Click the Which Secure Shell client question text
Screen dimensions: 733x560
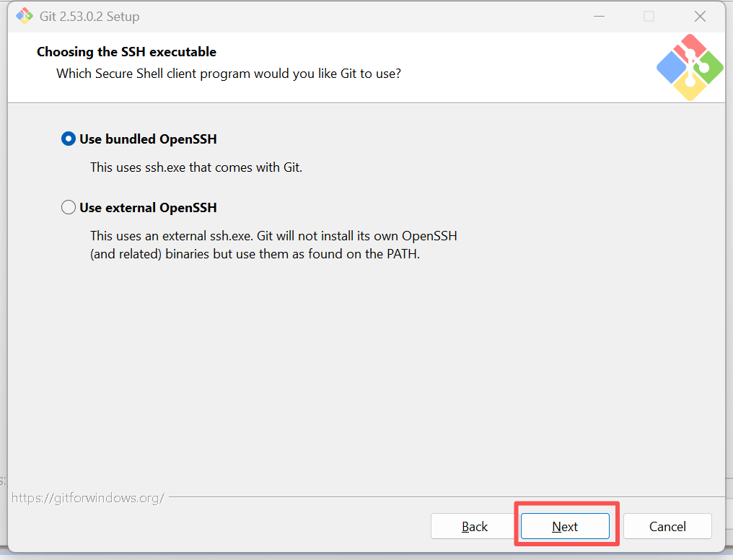point(229,74)
